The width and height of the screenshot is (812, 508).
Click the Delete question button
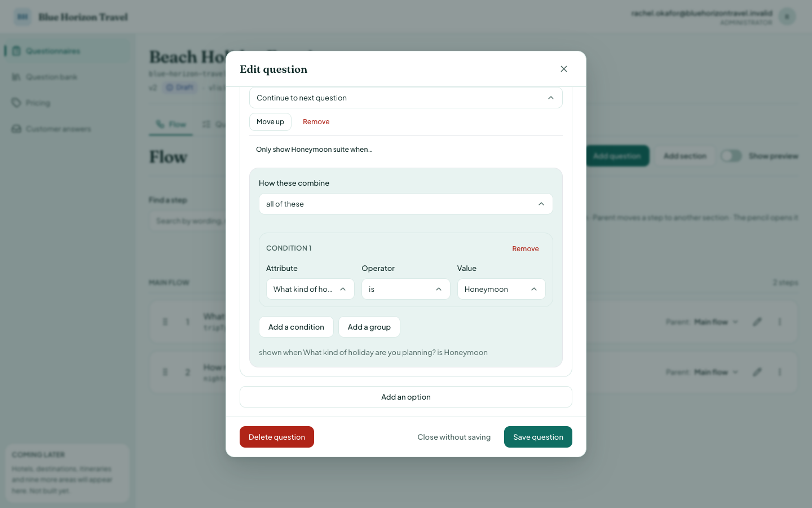click(x=277, y=437)
